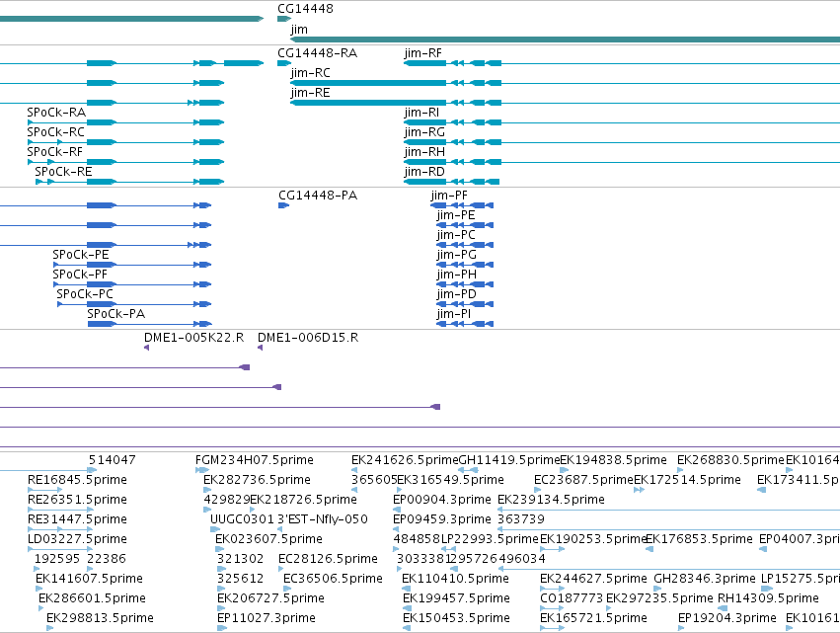
Task: Select the SPoCk-PE protein label
Action: click(x=81, y=255)
